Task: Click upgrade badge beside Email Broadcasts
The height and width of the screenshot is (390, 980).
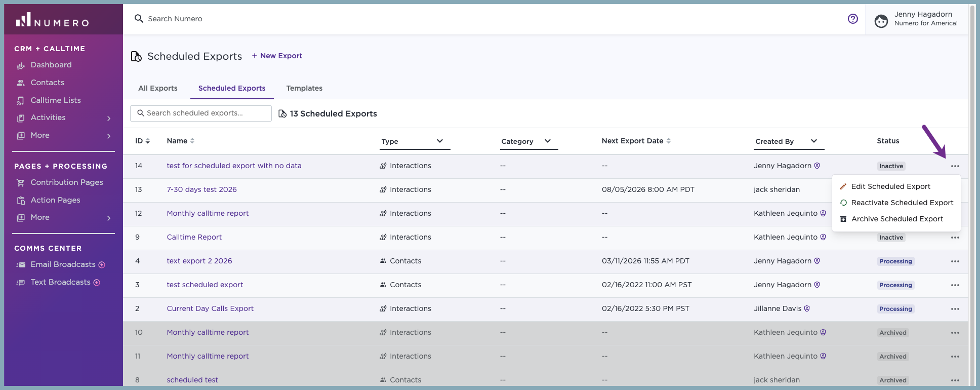Action: tap(102, 265)
